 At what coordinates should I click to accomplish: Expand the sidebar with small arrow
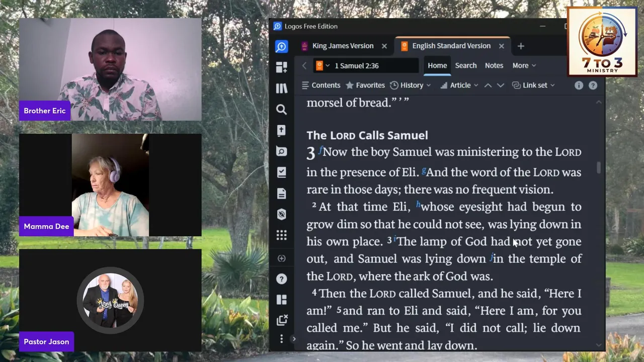294,339
